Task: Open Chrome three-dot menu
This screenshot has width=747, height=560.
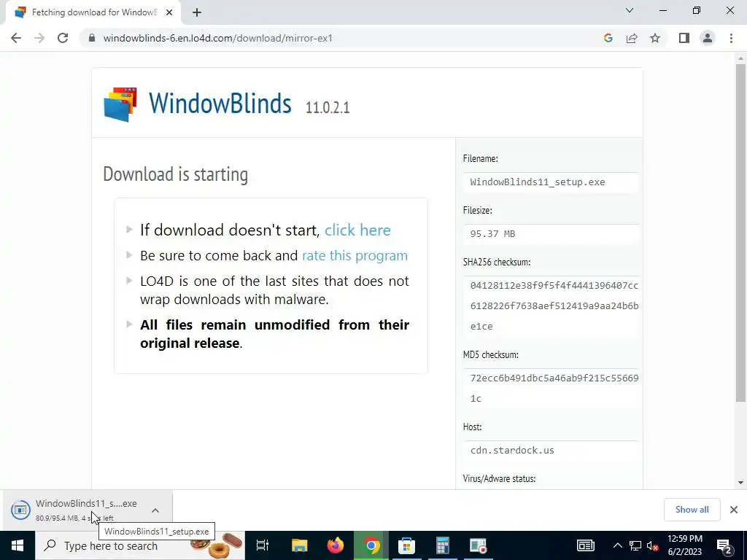Action: [731, 38]
